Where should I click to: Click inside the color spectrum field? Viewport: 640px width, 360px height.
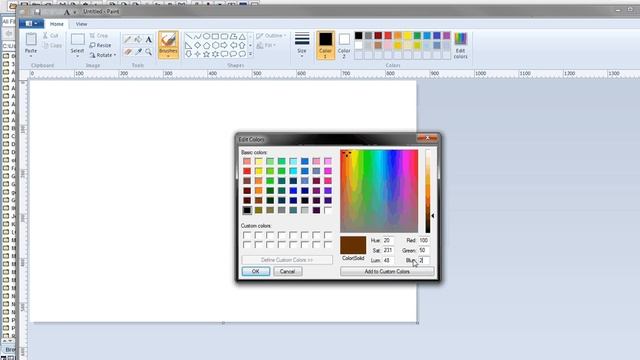[x=379, y=191]
